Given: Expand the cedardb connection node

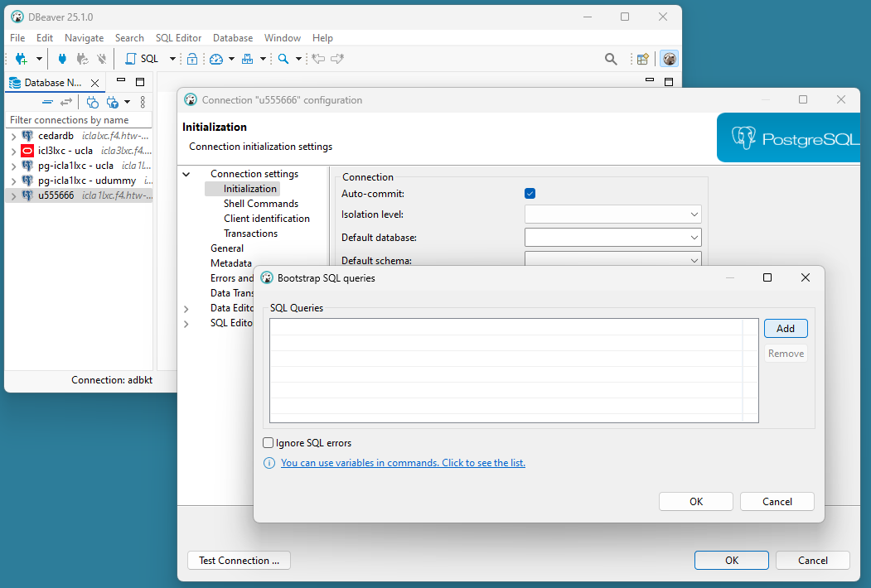Looking at the screenshot, I should [x=13, y=136].
